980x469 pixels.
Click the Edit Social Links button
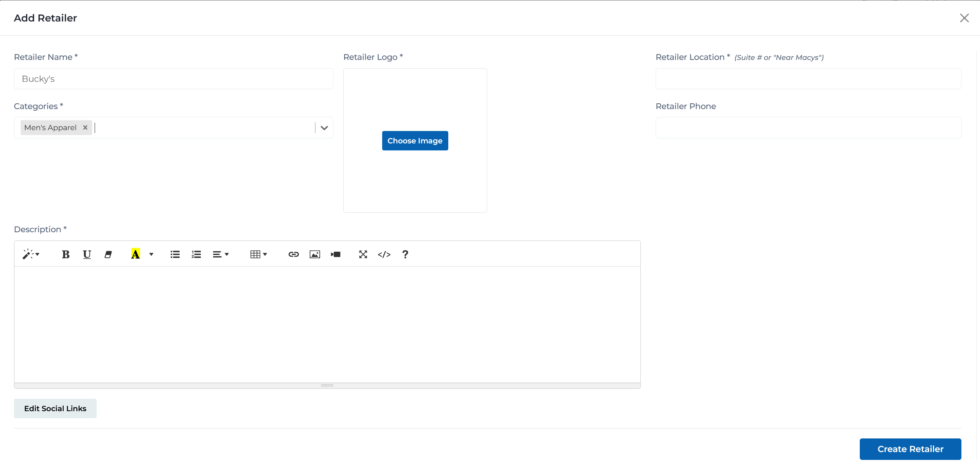55,408
